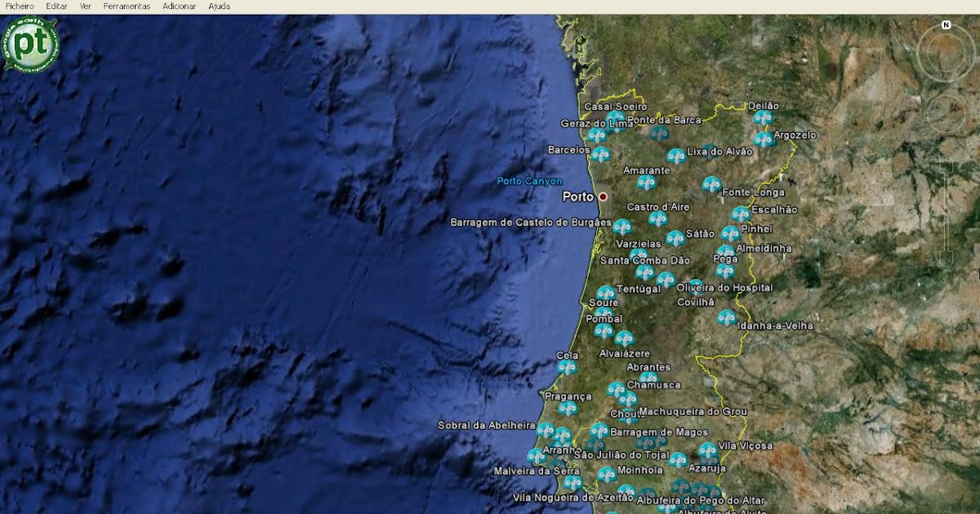Click the Pinhel placemark
This screenshot has width=980, height=514.
(x=729, y=233)
